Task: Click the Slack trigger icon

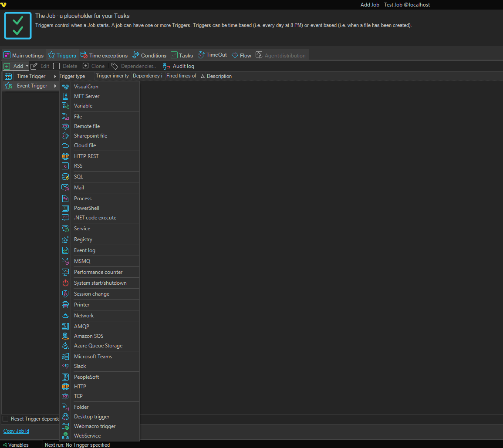Action: pyautogui.click(x=65, y=366)
